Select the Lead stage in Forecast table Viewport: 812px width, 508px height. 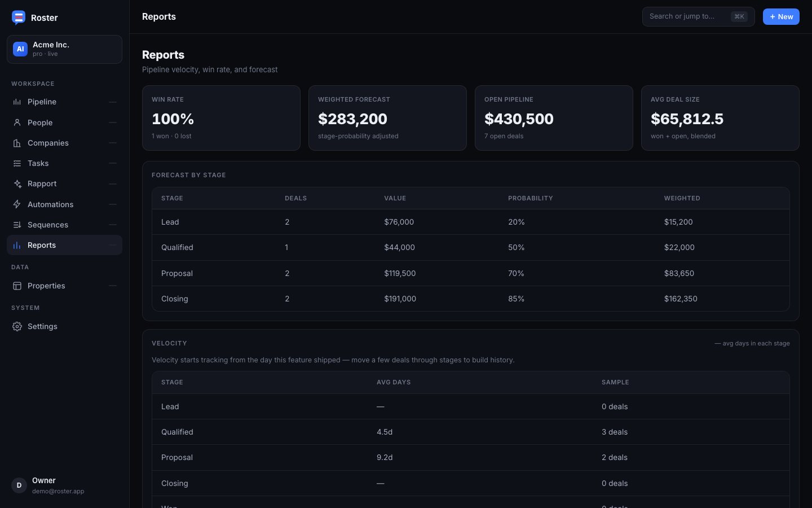click(x=170, y=222)
